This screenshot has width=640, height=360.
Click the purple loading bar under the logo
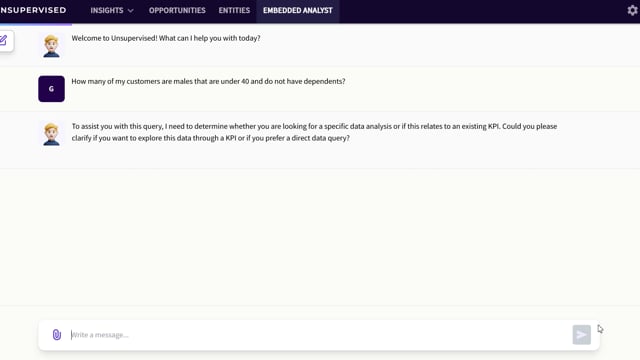[x=36, y=24]
